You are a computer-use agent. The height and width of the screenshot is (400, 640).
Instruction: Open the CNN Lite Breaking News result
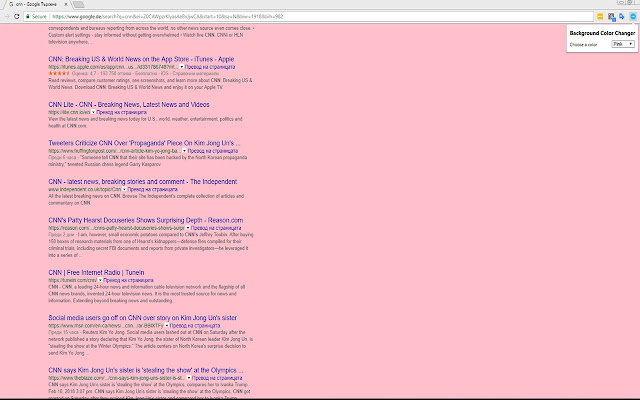point(129,104)
